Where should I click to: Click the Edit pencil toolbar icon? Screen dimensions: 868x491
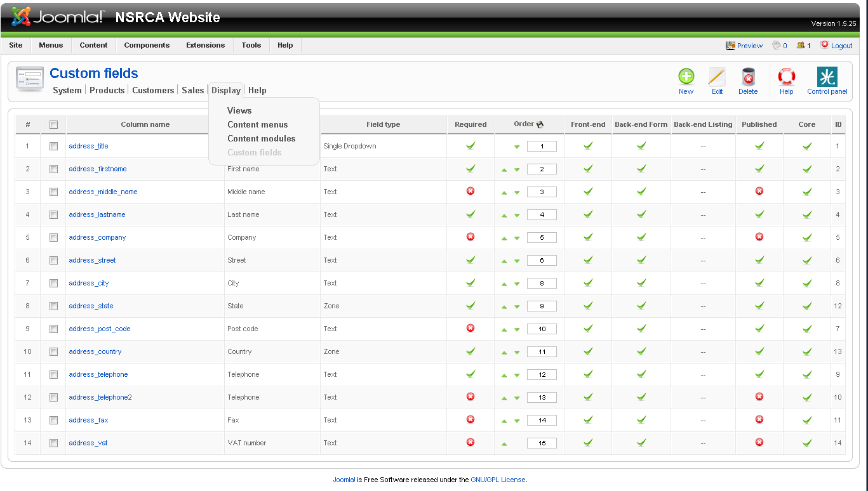coord(717,77)
